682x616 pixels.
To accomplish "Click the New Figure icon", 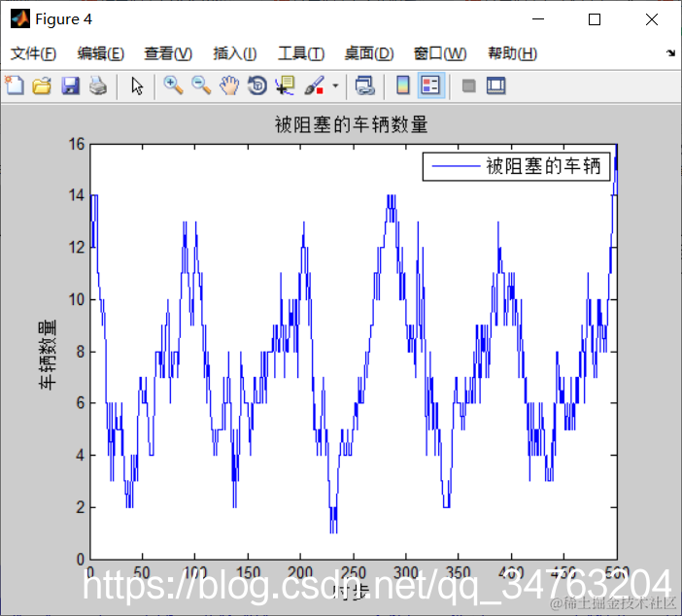I will (15, 86).
